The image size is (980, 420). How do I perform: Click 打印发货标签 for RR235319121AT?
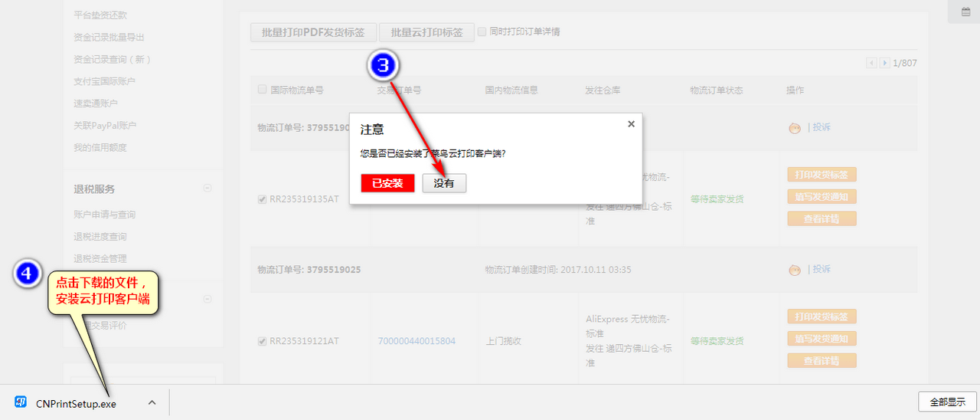[822, 317]
